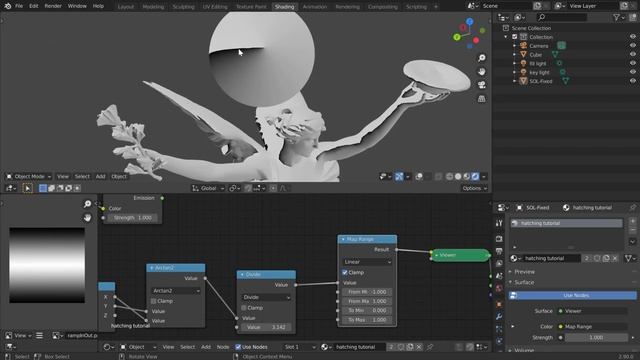Open the Output properties tab icon
640x360 pixels.
point(499,251)
